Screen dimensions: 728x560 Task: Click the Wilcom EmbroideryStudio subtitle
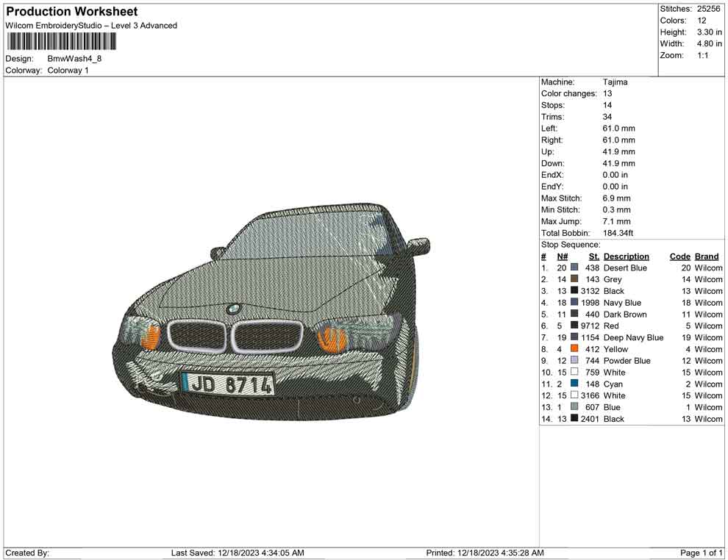point(91,26)
